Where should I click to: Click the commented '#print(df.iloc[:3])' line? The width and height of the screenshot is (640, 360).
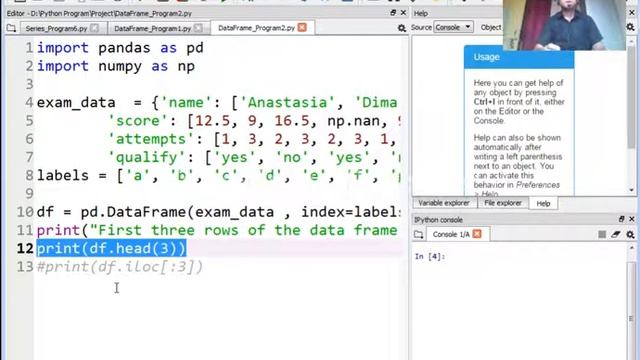click(120, 267)
